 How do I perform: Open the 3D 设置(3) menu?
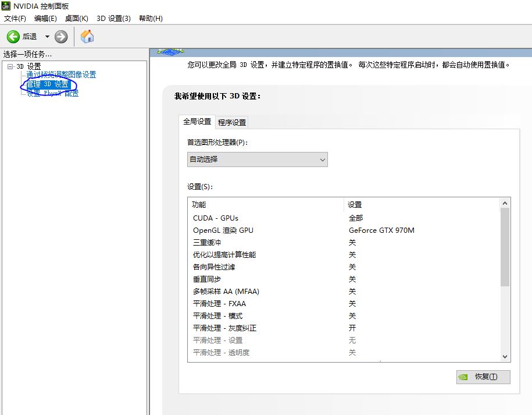coord(114,18)
